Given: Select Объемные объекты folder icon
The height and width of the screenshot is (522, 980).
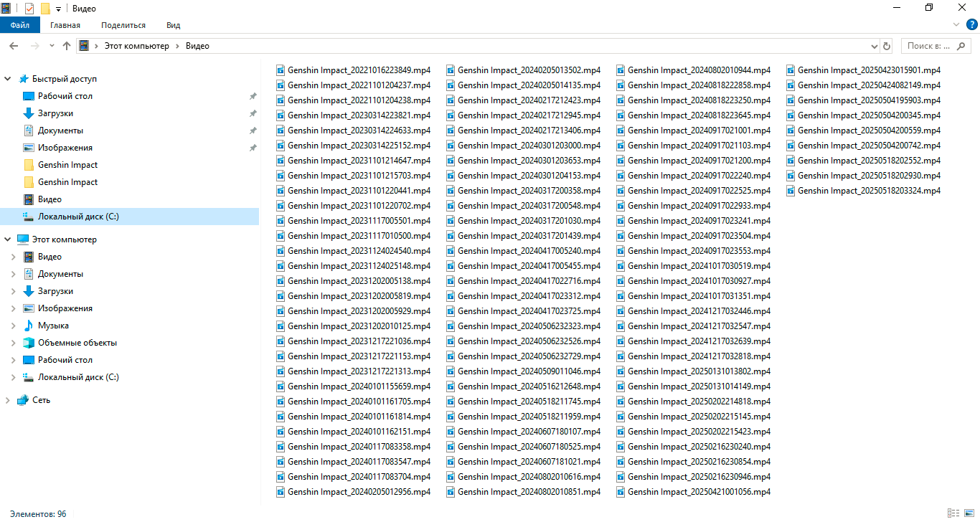Looking at the screenshot, I should 29,343.
